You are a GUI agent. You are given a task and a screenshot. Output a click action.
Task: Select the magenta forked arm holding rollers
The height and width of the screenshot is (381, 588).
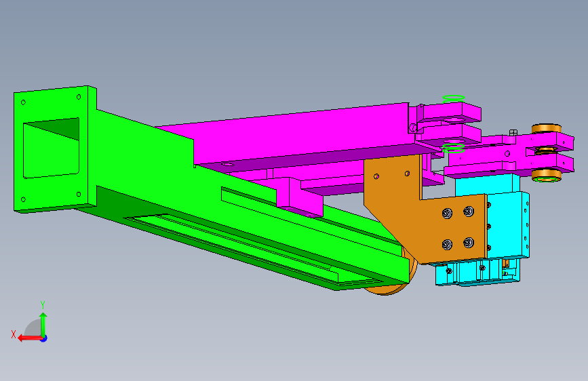click(510, 156)
